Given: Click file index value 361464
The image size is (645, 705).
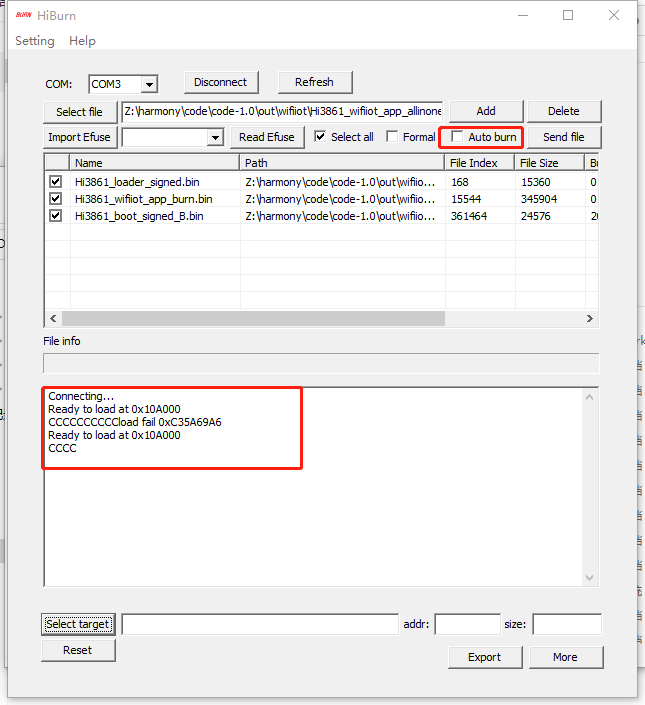Looking at the screenshot, I should (469, 216).
